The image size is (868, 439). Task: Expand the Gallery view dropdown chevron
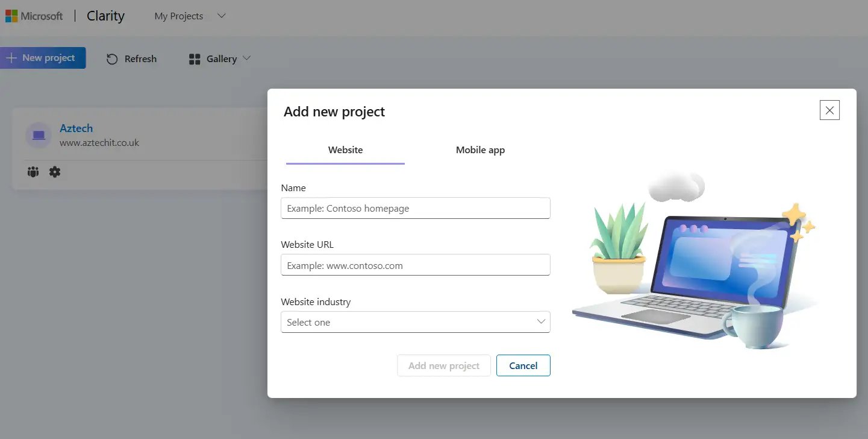click(x=246, y=58)
